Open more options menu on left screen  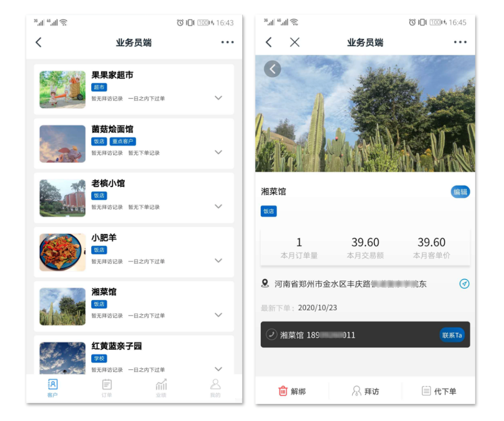click(x=227, y=42)
